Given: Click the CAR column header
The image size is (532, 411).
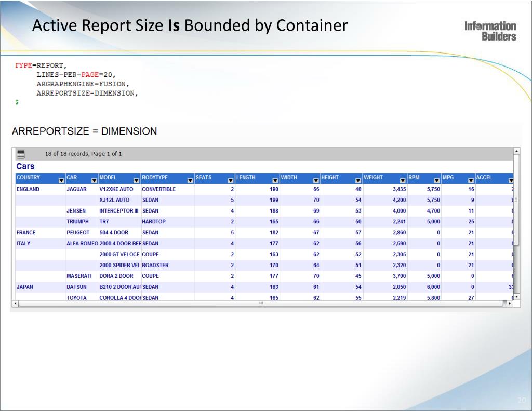Looking at the screenshot, I should [x=82, y=178].
